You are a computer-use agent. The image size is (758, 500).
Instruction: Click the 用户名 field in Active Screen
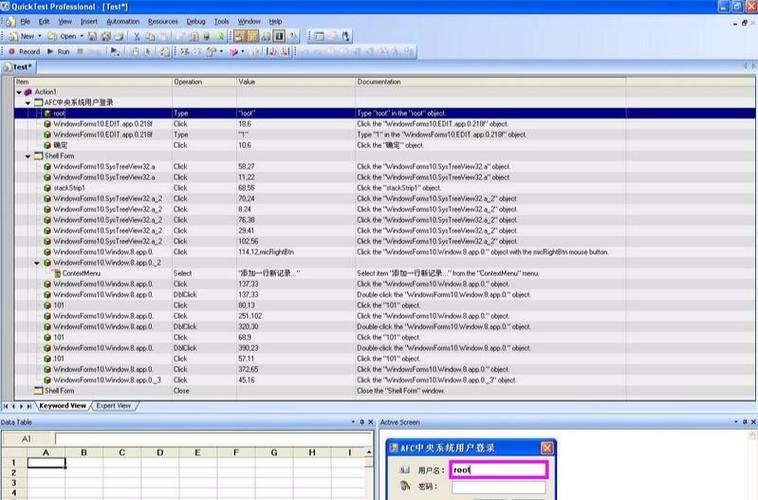tap(498, 470)
